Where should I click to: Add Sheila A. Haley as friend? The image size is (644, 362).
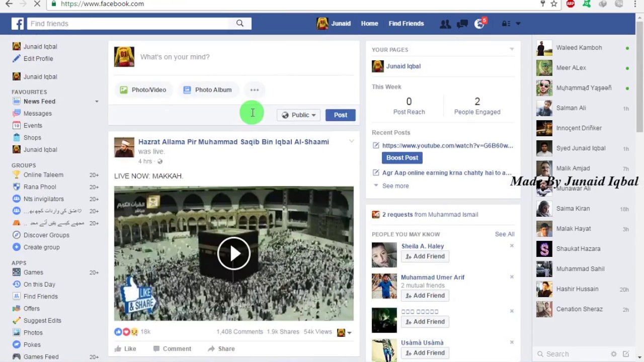coord(425,256)
